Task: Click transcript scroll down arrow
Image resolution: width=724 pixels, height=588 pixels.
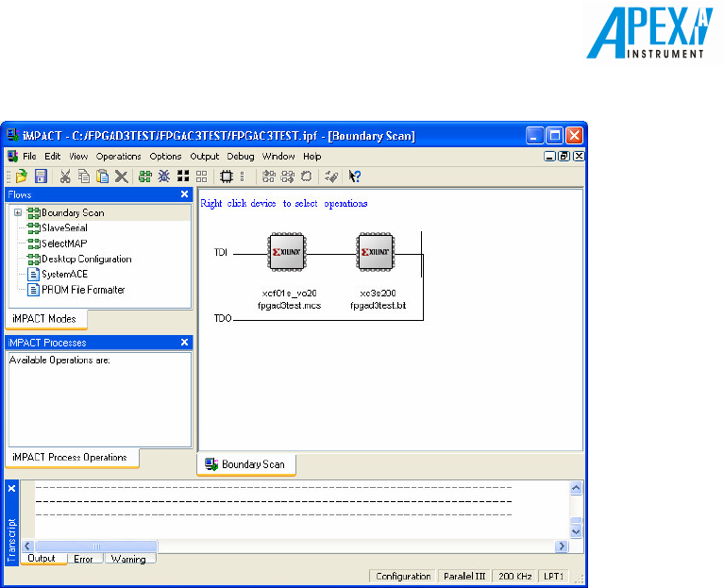Action: coord(576,531)
